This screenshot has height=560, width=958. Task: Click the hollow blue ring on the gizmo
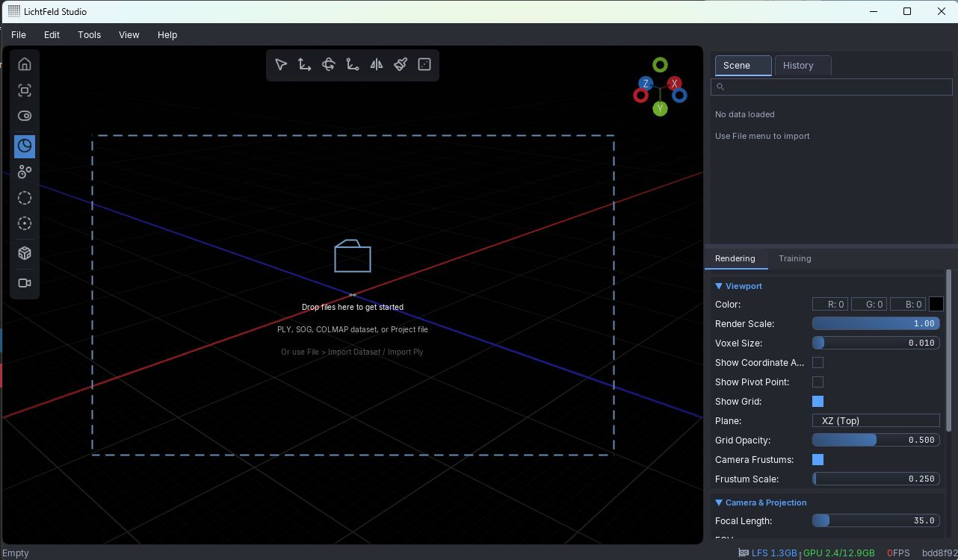click(679, 96)
